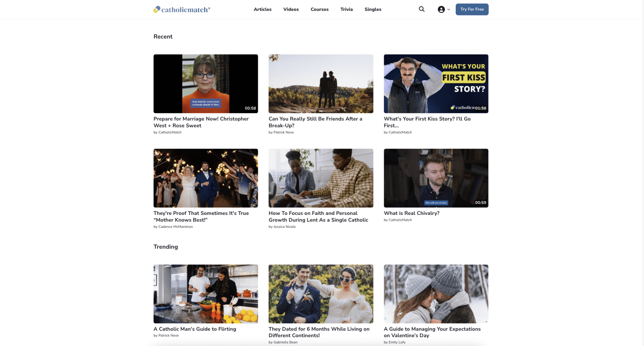The height and width of the screenshot is (346, 644).
Task: Open the 'Mother Knows Best' wedding thumbnail
Action: (x=205, y=178)
